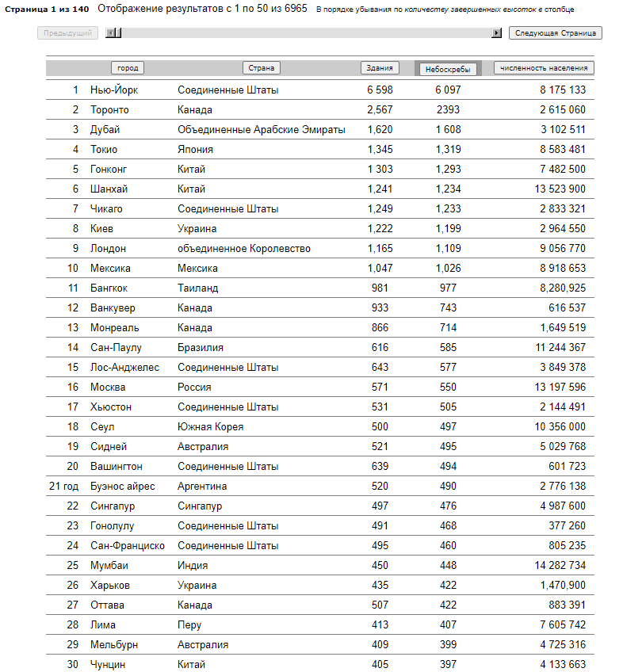623x672 pixels.
Task: Select the Киев row city name
Action: tap(101, 228)
